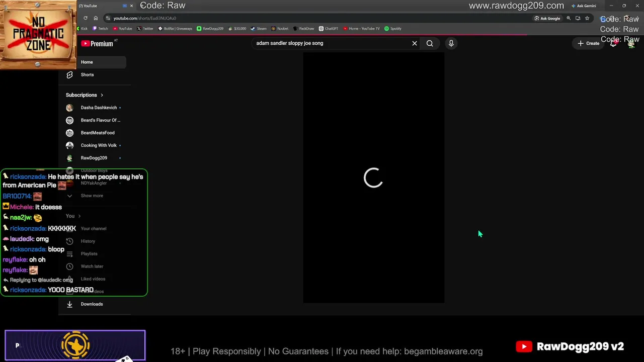The width and height of the screenshot is (644, 362).
Task: Open the Spotify bookmark
Action: pos(393,29)
